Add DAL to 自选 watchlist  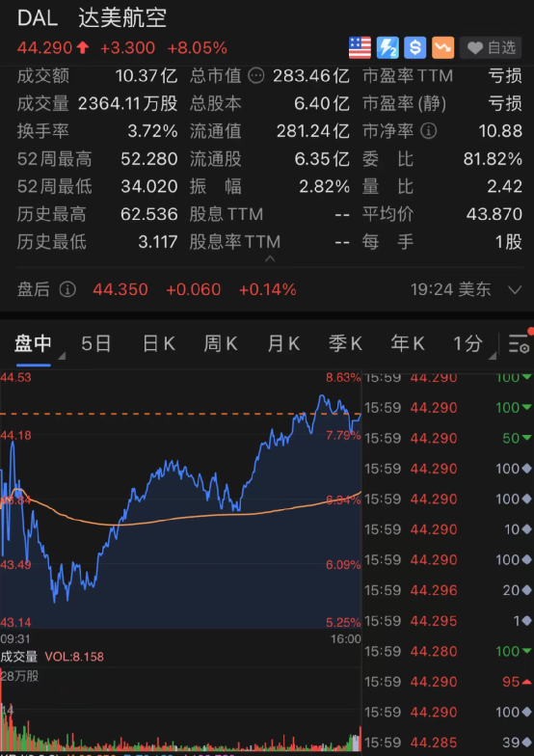492,48
